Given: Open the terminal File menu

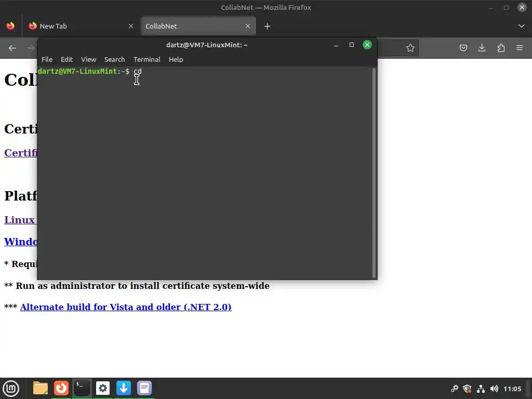Looking at the screenshot, I should [x=47, y=59].
